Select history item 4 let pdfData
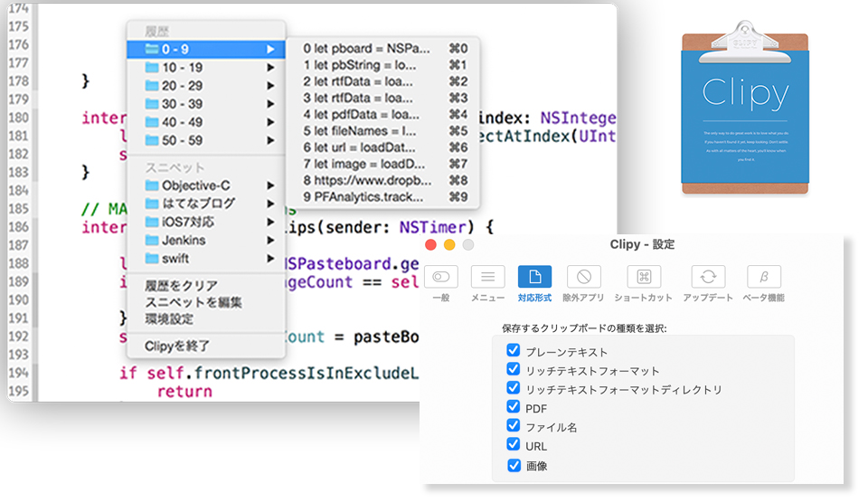This screenshot has height=503, width=868. (385, 115)
